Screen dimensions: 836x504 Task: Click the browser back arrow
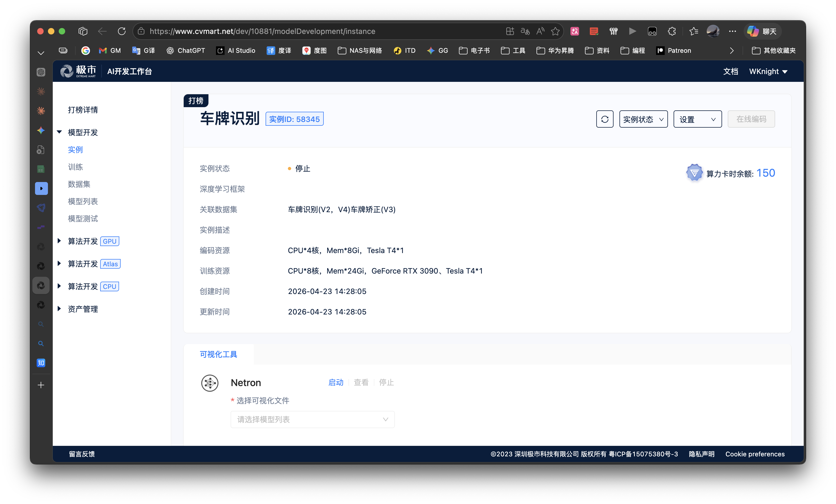[x=102, y=31]
